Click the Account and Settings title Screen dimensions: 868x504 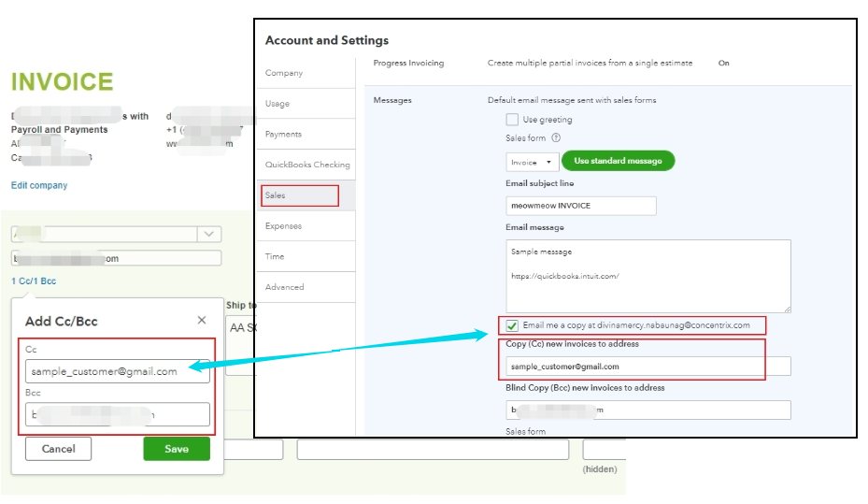pos(327,40)
